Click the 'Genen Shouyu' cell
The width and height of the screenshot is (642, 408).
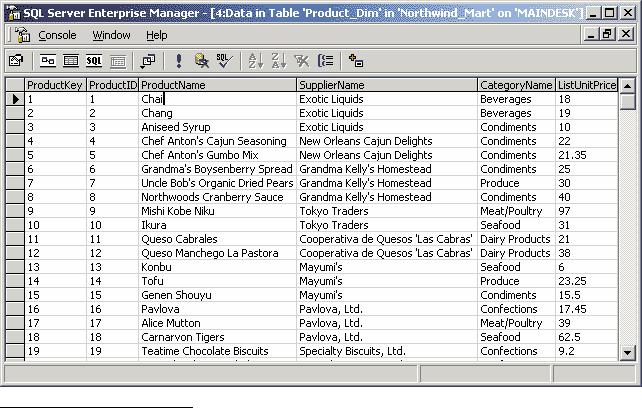click(x=217, y=295)
